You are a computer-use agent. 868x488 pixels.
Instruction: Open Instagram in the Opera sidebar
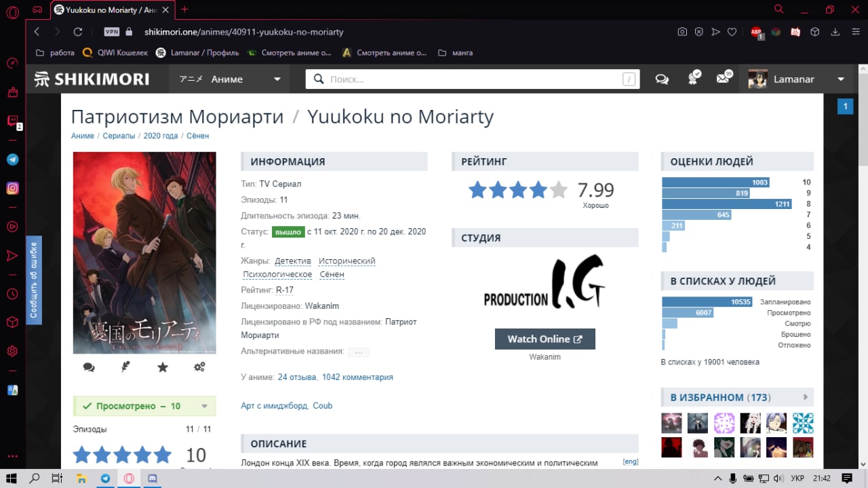point(12,189)
